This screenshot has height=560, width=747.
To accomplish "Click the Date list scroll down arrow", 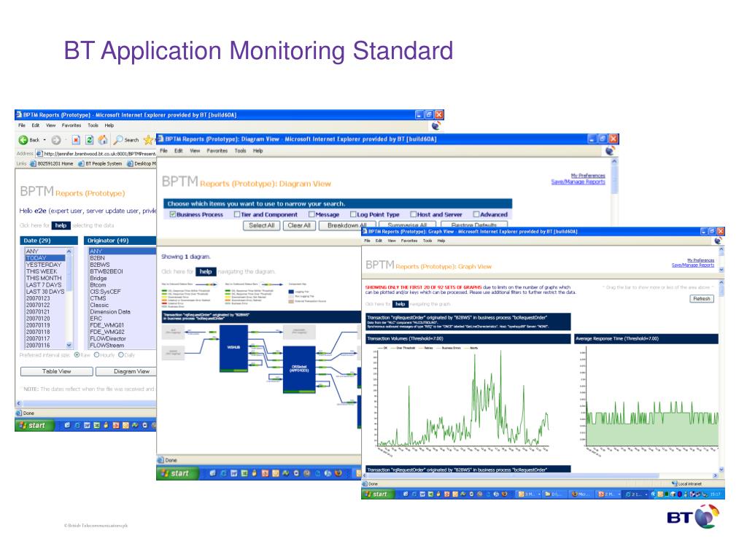I will point(69,345).
